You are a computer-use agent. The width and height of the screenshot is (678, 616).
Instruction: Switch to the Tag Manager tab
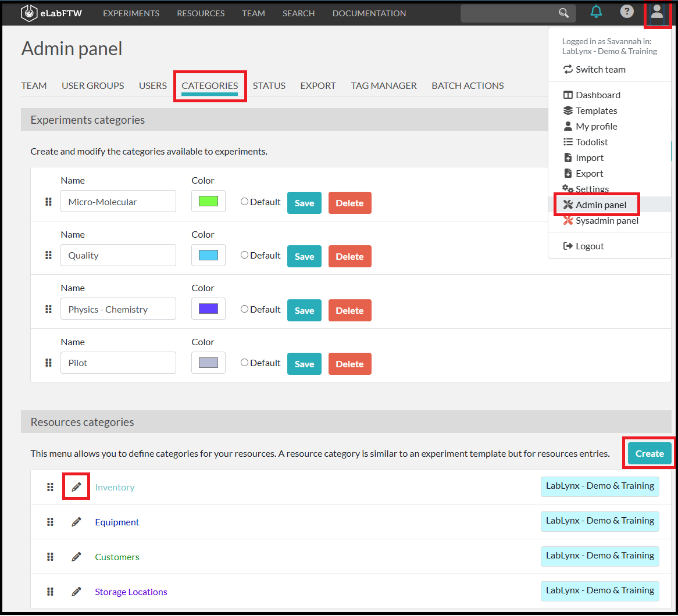pos(383,85)
